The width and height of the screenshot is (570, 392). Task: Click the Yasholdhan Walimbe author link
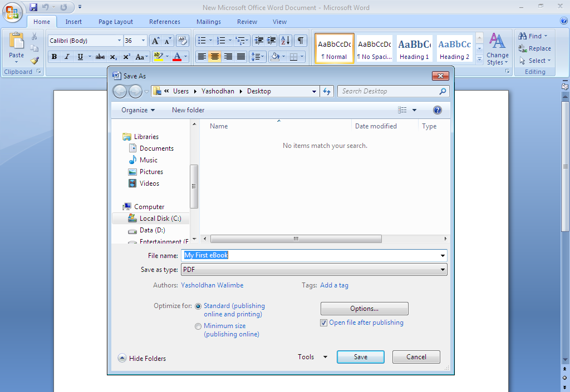pyautogui.click(x=212, y=285)
